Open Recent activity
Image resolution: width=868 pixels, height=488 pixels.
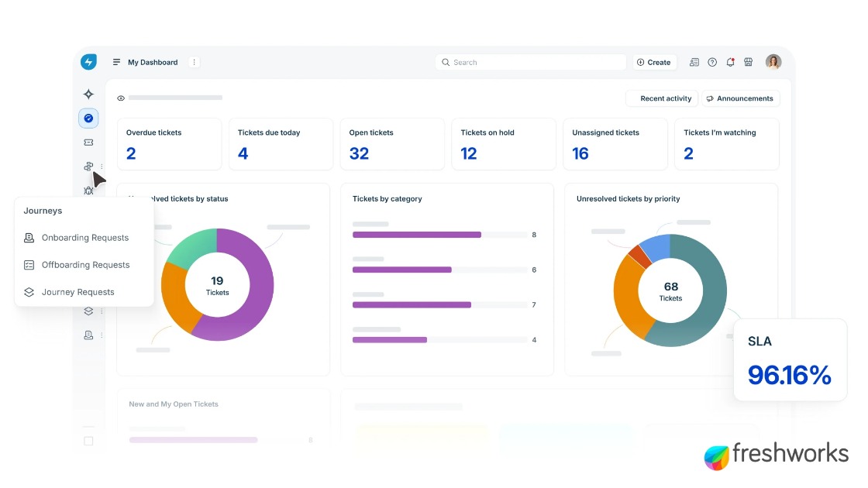click(x=662, y=98)
